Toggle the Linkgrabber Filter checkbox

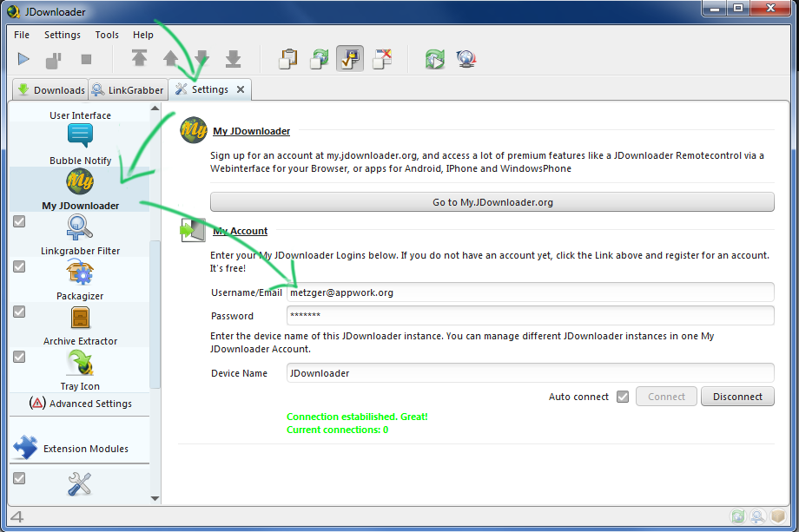tap(19, 221)
